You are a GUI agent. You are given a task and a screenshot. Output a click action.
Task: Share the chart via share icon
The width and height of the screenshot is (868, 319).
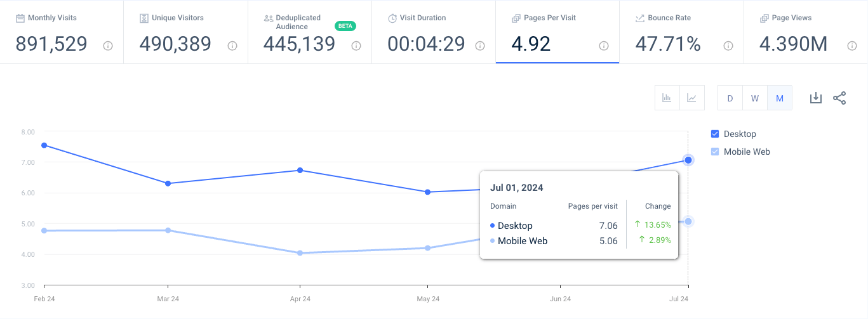tap(839, 98)
